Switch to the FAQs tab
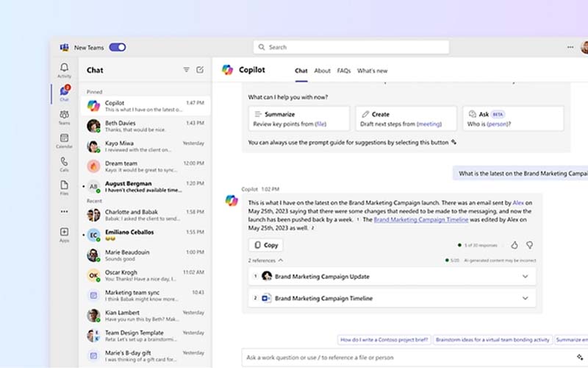The image size is (588, 368). click(x=343, y=71)
